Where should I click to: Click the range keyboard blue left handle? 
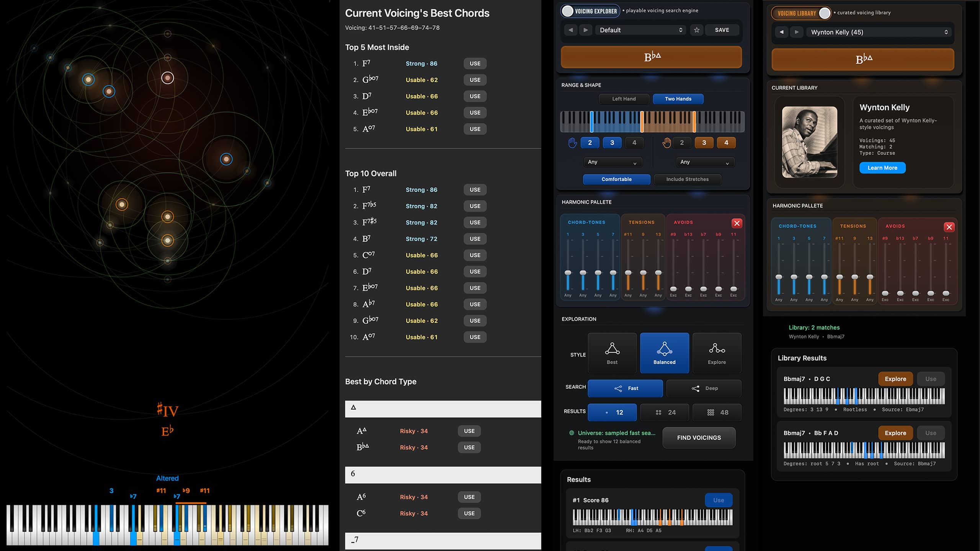[592, 122]
